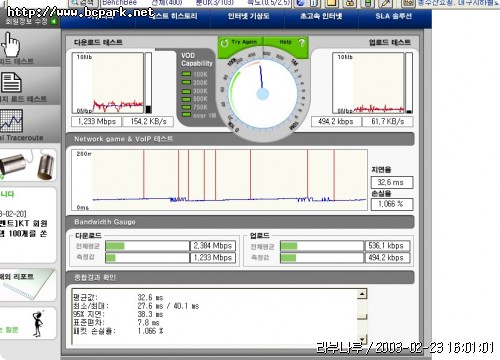Click the 200K VOD indicator light
This screenshot has height=360, width=500.
pos(186,82)
